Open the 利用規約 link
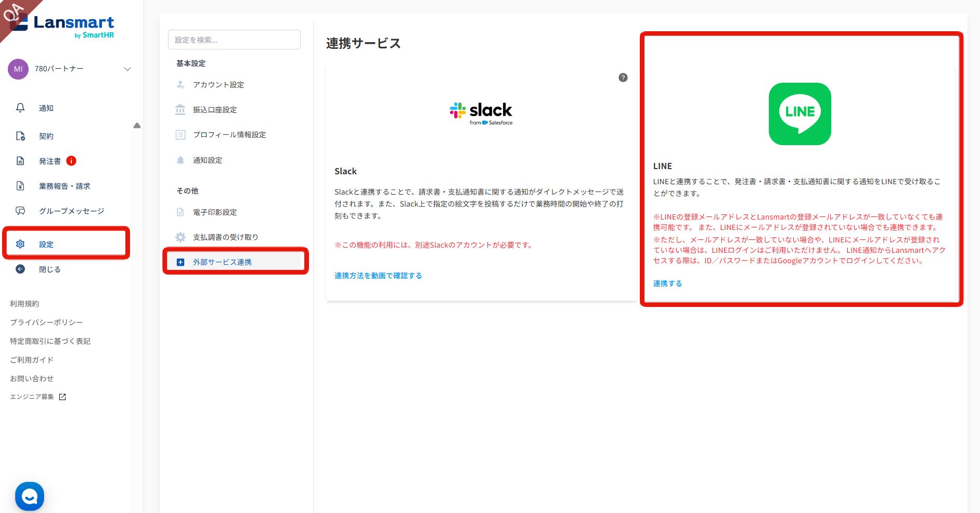Image resolution: width=980 pixels, height=513 pixels. coord(24,304)
